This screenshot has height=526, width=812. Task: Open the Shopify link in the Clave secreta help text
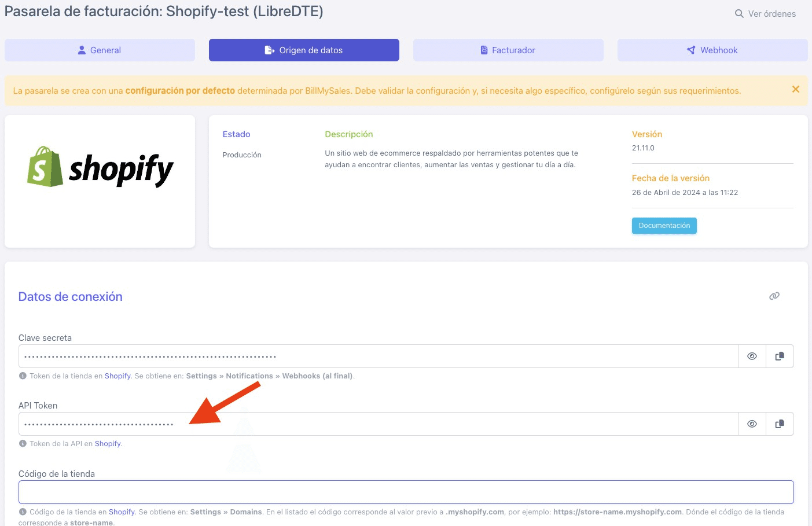(117, 376)
